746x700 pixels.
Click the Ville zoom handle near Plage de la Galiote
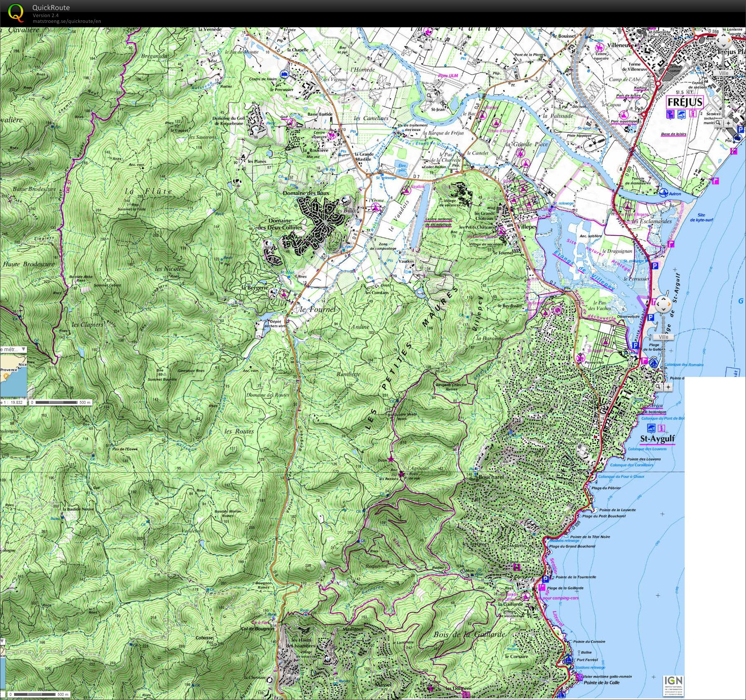point(664,337)
